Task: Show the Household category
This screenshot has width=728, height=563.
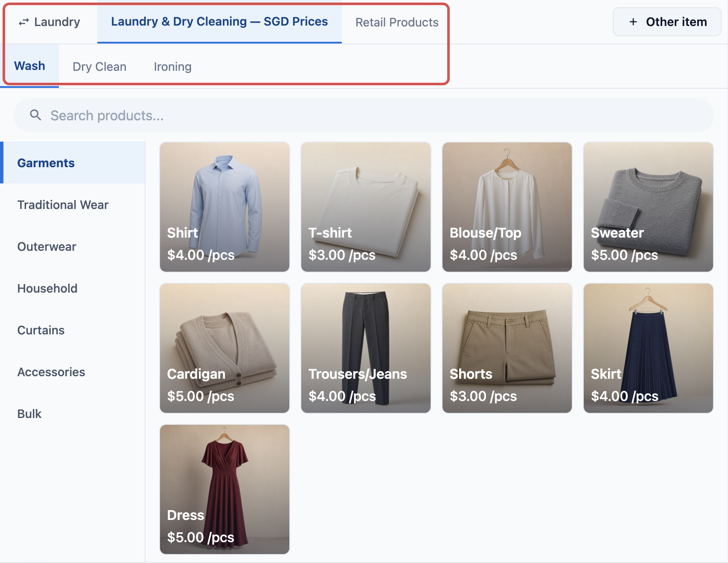Action: pyautogui.click(x=73, y=288)
